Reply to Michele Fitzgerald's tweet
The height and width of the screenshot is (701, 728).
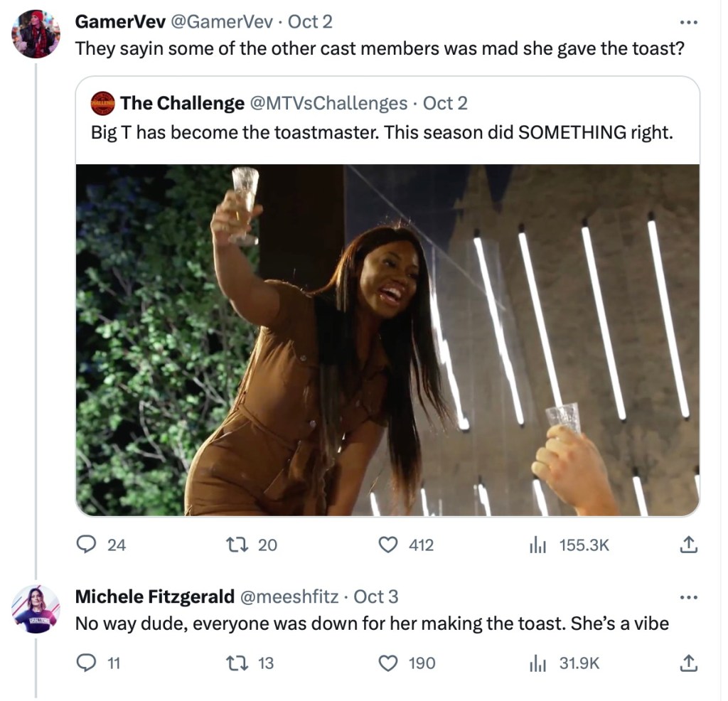[x=87, y=663]
